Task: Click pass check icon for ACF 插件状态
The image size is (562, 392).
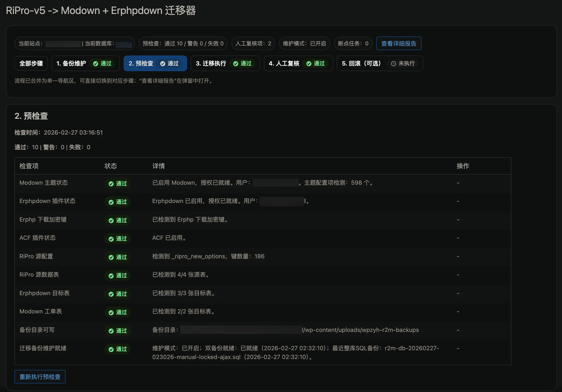Action: pyautogui.click(x=111, y=239)
